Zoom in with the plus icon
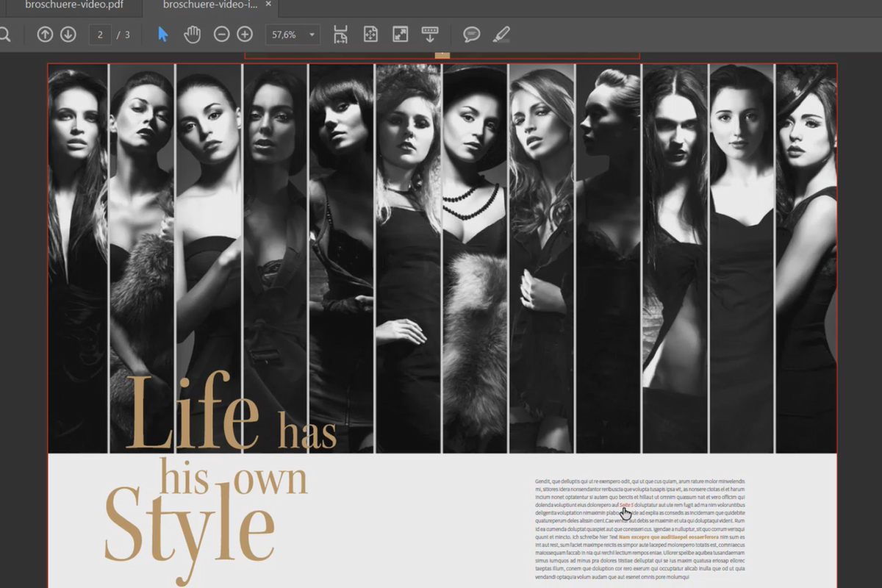This screenshot has height=588, width=882. (245, 35)
